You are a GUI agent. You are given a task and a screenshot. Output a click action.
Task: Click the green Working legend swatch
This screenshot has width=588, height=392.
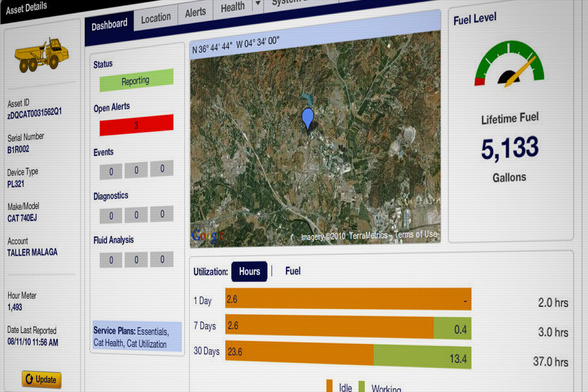[x=362, y=387]
